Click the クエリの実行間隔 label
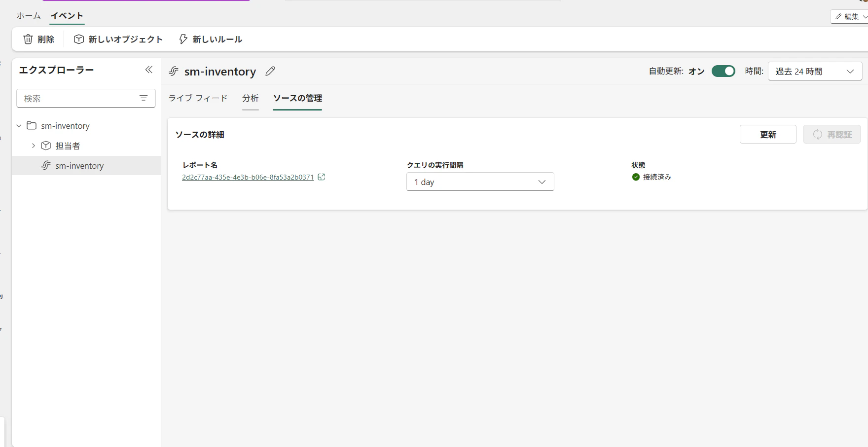The image size is (868, 447). click(x=435, y=165)
